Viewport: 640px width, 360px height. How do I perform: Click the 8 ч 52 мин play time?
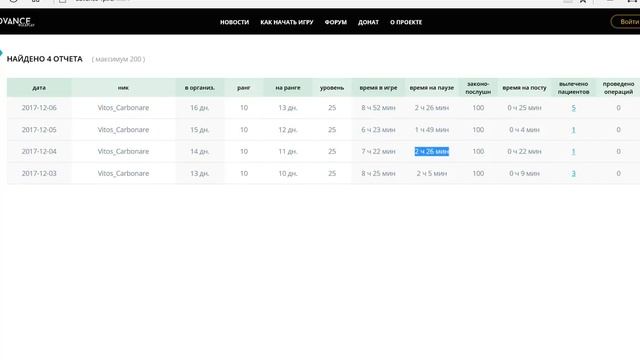point(378,108)
